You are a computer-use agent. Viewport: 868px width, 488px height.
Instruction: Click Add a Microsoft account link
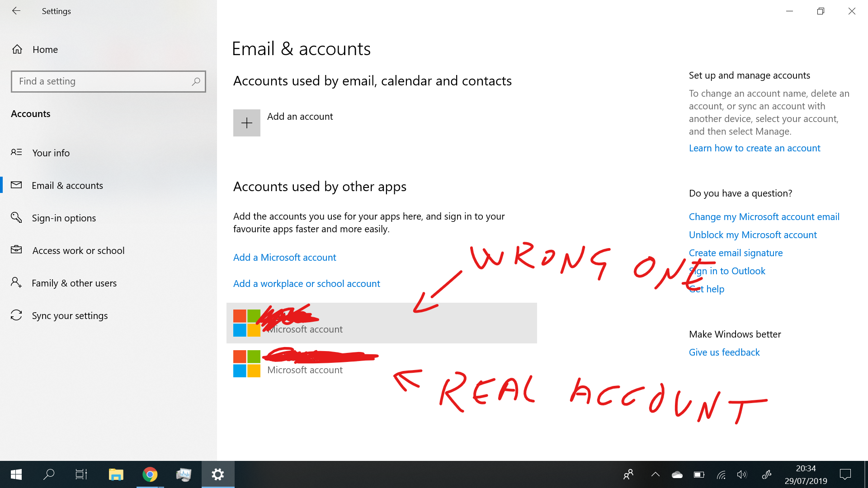click(x=285, y=257)
